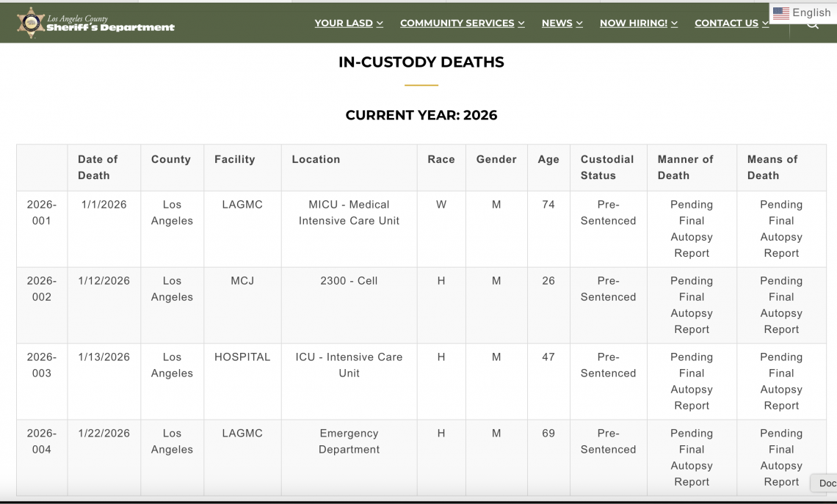Click the Custodial Status column header
Viewport: 837px width, 504px height.
click(607, 167)
